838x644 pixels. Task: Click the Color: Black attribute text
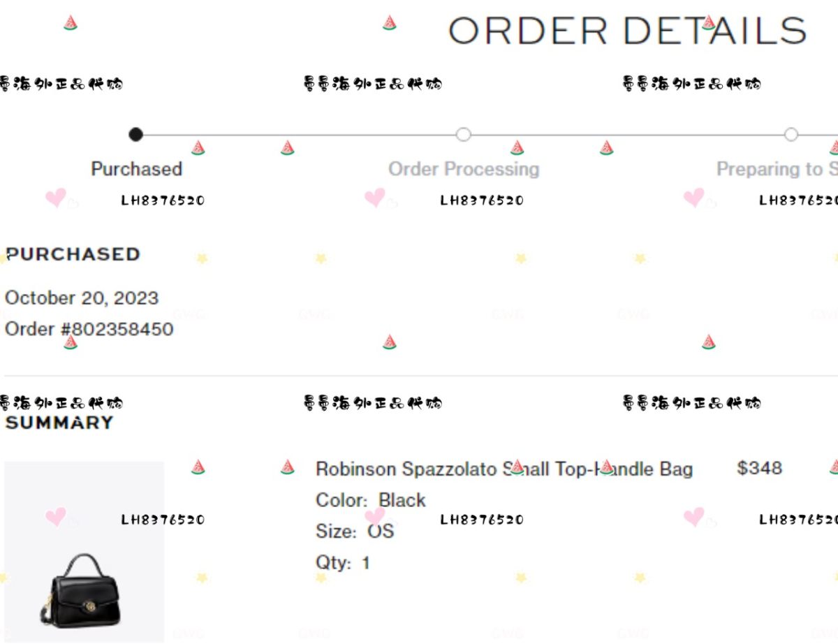(371, 500)
